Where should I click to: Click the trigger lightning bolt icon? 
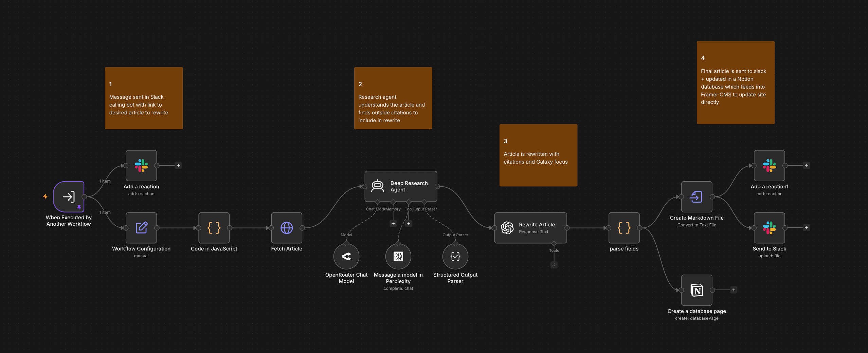tap(45, 196)
